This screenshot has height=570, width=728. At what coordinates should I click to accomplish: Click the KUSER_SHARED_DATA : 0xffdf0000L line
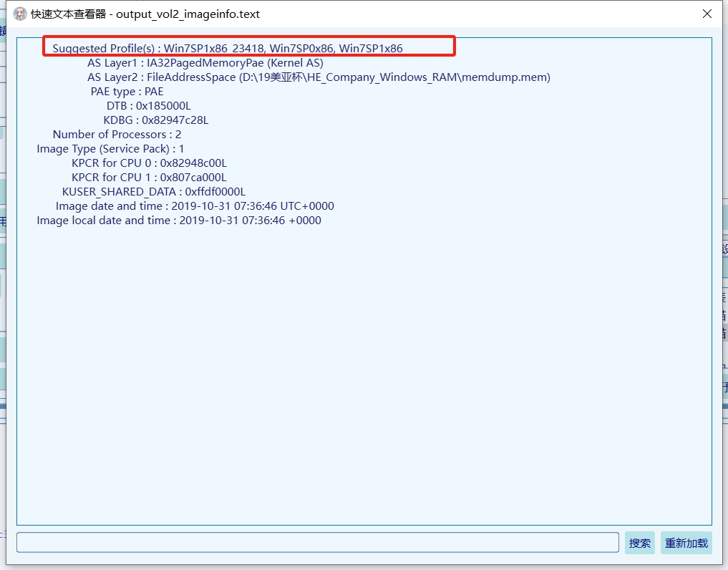click(x=154, y=192)
